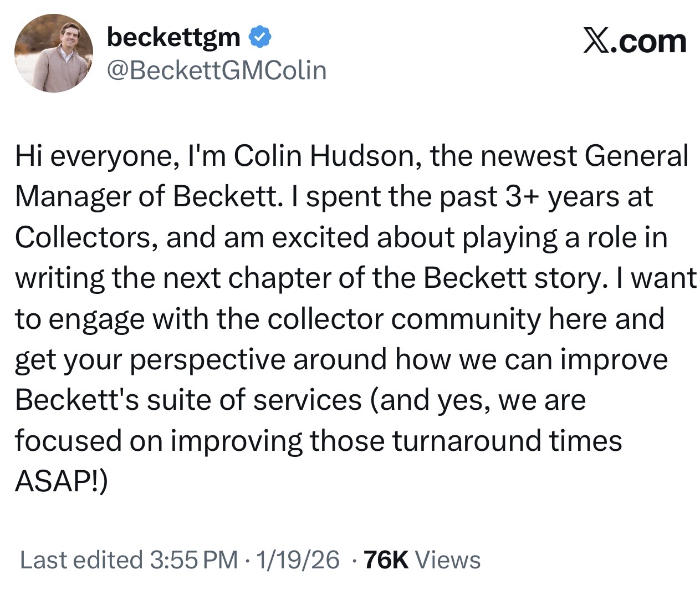Viewport: 700px width, 590px height.
Task: Click the blue verified checkmark badge
Action: pyautogui.click(x=259, y=37)
